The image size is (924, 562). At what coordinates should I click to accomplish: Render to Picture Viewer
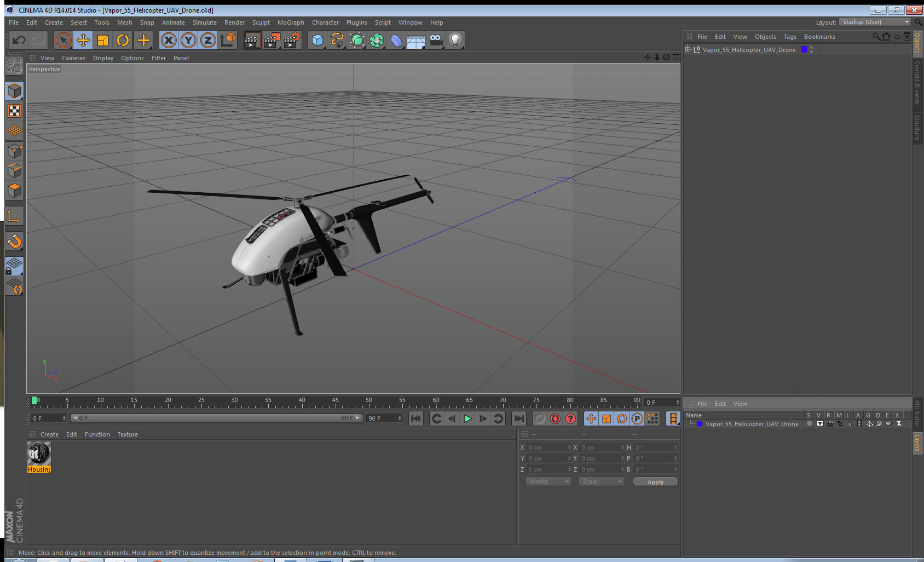click(x=272, y=40)
